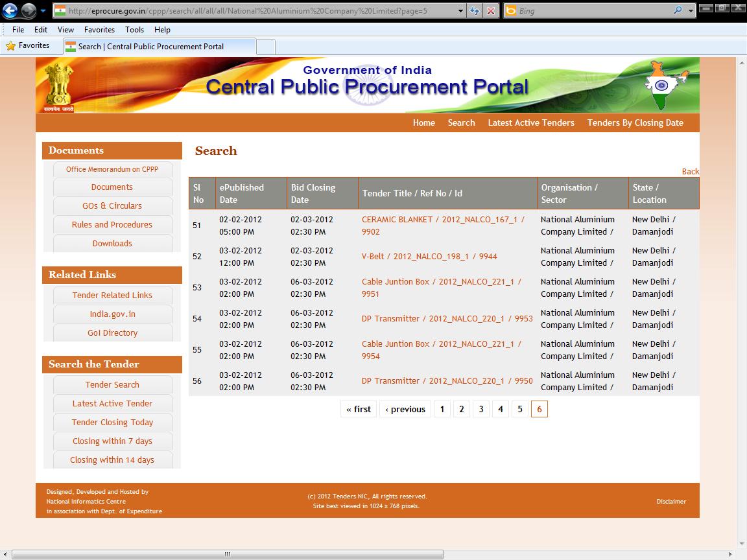Open recent pages dropdown next to Forward

[43, 10]
